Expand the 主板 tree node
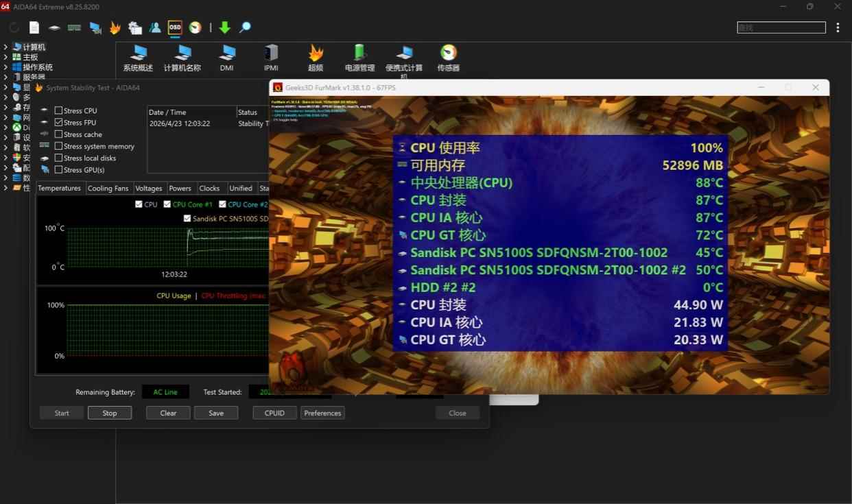The height and width of the screenshot is (504, 852). pyautogui.click(x=5, y=57)
